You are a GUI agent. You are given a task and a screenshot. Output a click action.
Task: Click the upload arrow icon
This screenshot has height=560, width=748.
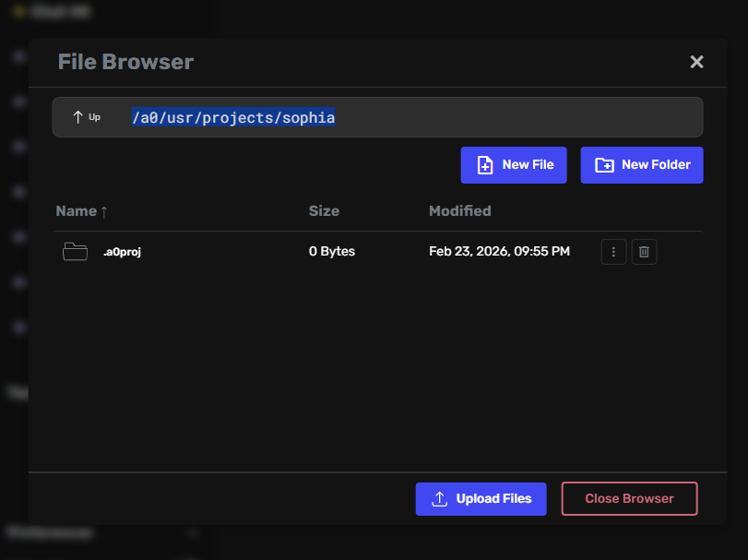coord(439,499)
